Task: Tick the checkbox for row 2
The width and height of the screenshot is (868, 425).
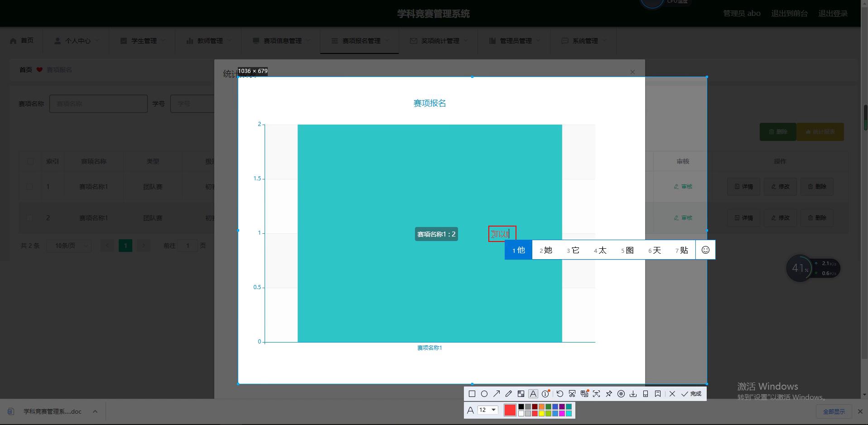Action: pos(30,218)
